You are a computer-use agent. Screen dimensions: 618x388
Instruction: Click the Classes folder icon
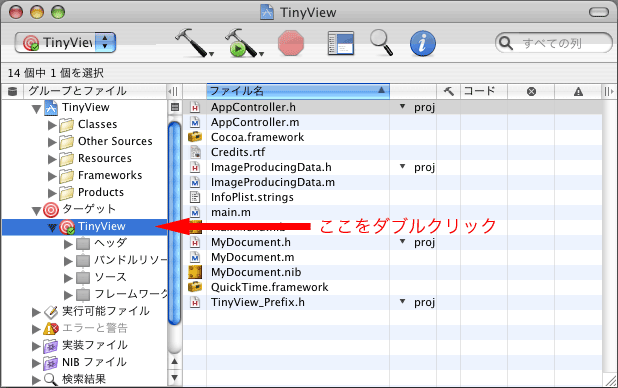click(x=67, y=125)
